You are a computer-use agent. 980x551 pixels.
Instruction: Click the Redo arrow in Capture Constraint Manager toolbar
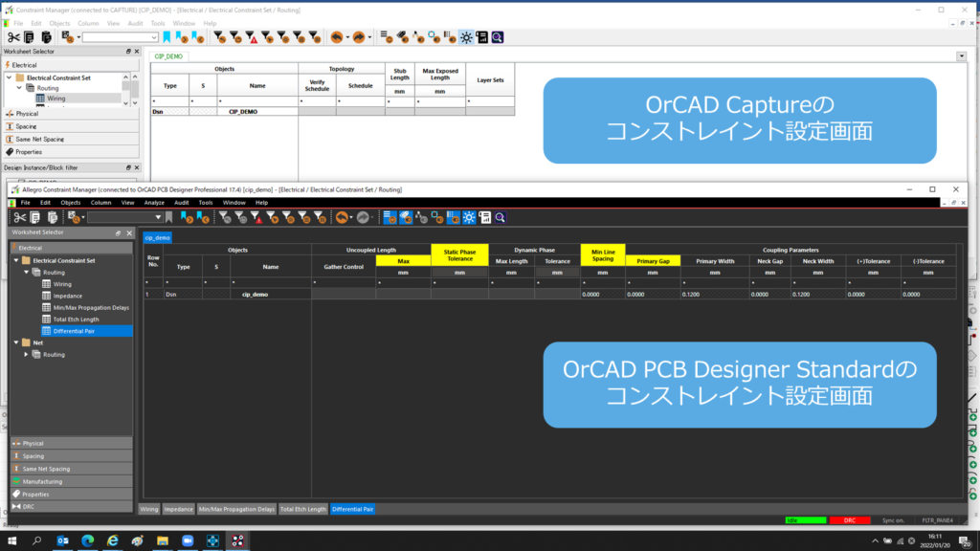point(358,37)
